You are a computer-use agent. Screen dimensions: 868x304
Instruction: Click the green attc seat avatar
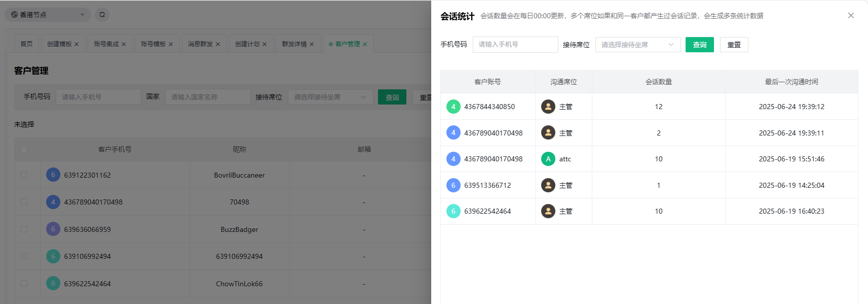pyautogui.click(x=548, y=159)
